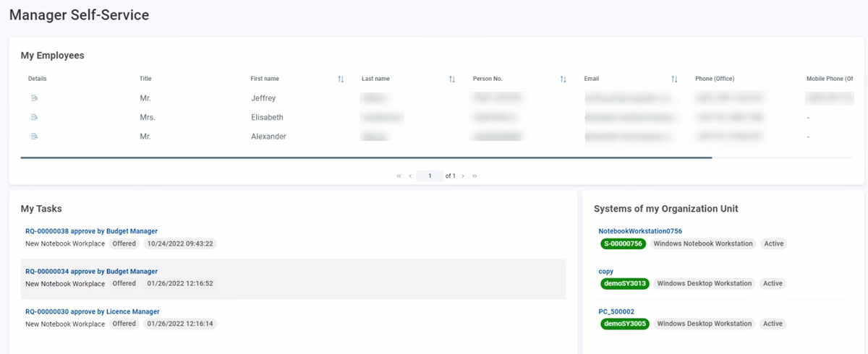This screenshot has height=354, width=868.
Task: Open details icon for Alexander
Action: coord(34,136)
